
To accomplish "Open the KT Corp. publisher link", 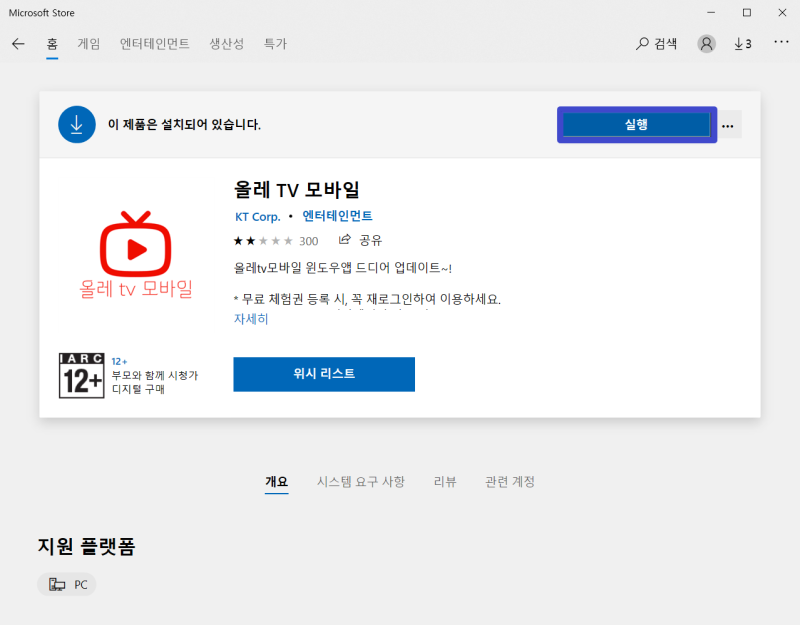I will 260,216.
